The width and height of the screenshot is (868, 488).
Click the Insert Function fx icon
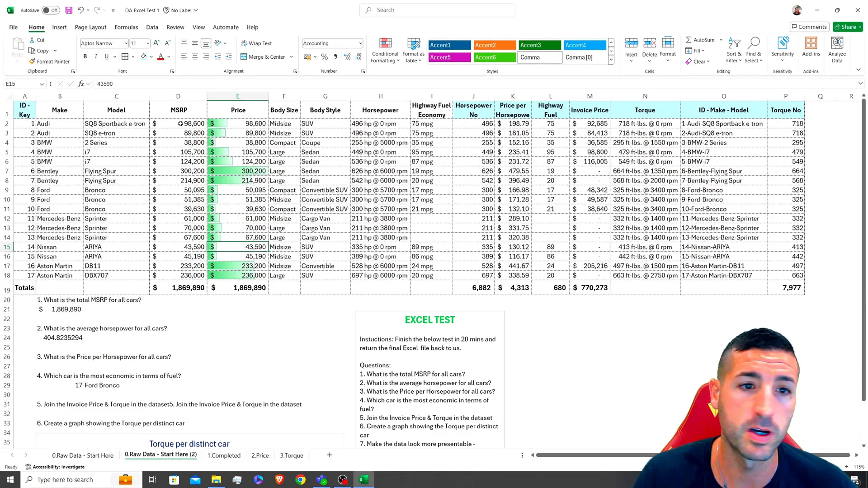coord(81,84)
